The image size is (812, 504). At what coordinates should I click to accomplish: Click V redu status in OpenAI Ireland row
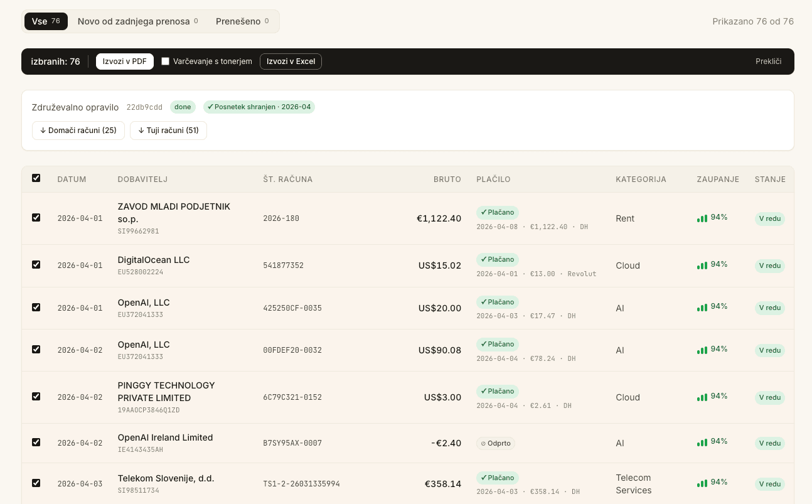[x=770, y=443]
